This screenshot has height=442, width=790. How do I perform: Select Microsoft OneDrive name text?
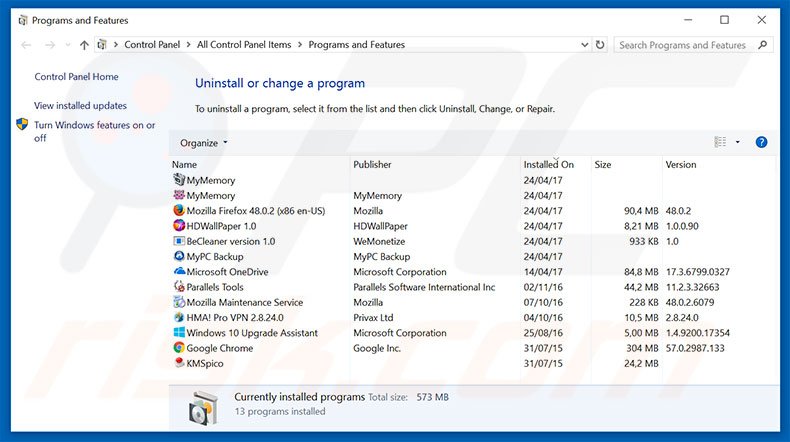[227, 272]
